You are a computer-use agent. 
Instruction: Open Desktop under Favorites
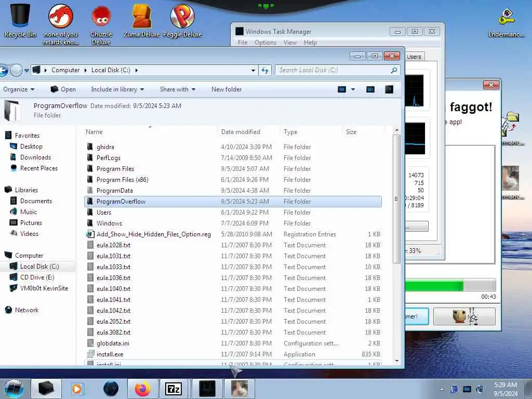(x=31, y=147)
